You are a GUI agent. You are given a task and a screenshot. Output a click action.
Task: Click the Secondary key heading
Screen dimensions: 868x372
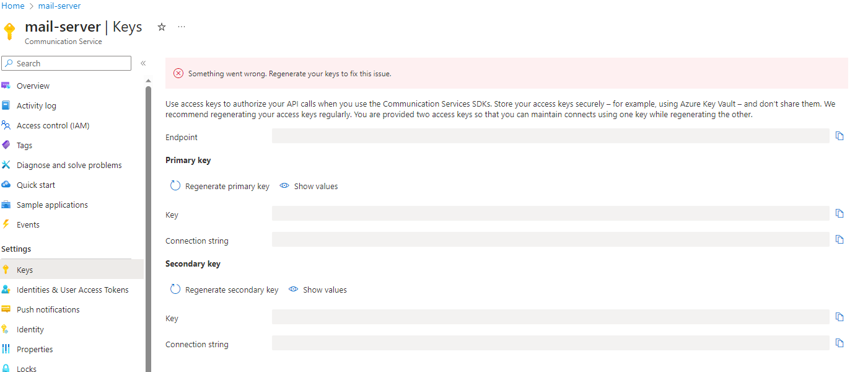pos(193,263)
